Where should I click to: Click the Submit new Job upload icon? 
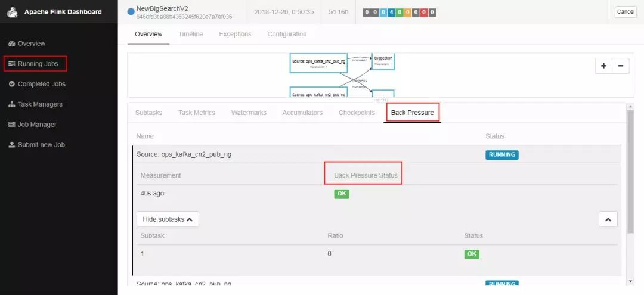point(11,145)
